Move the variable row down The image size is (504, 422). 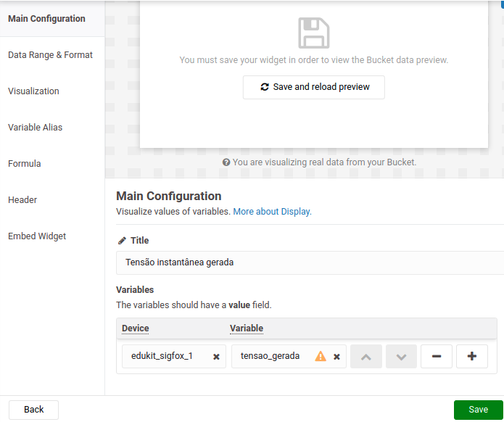[401, 356]
